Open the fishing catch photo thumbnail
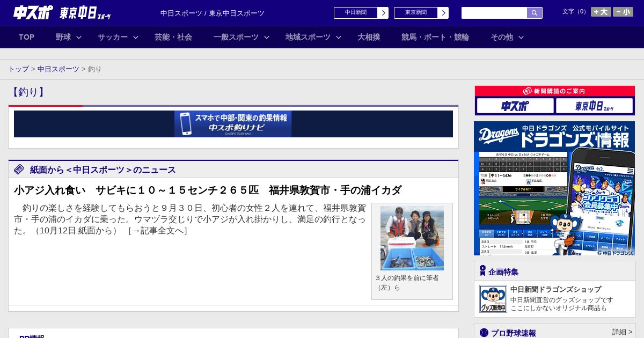The image size is (644, 338). 412,238
